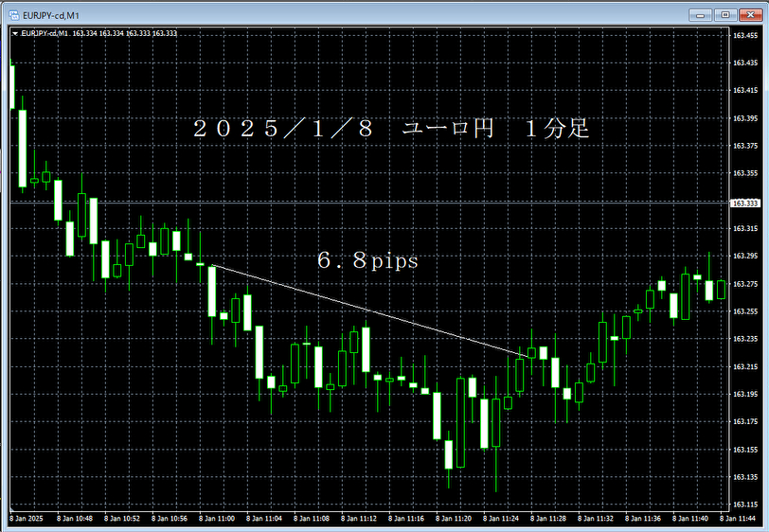This screenshot has height=532, width=769.
Task: Click the 8 Jan 11:04 time label
Action: pyautogui.click(x=264, y=518)
